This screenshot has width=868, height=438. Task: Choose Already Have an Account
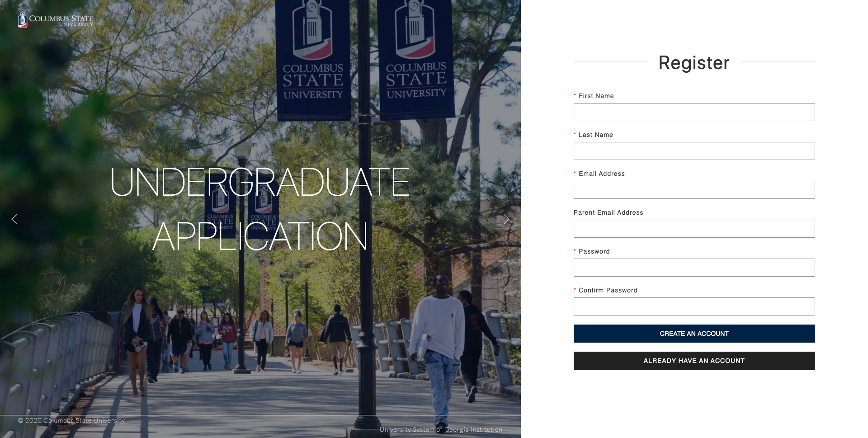pyautogui.click(x=694, y=361)
